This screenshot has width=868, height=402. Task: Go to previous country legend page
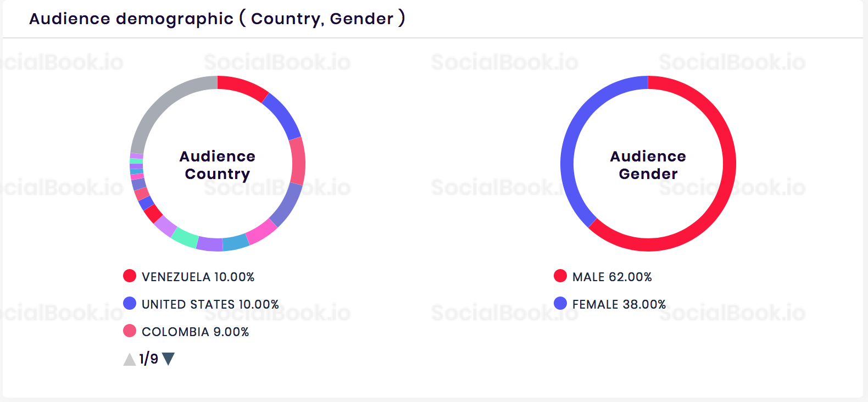click(129, 359)
